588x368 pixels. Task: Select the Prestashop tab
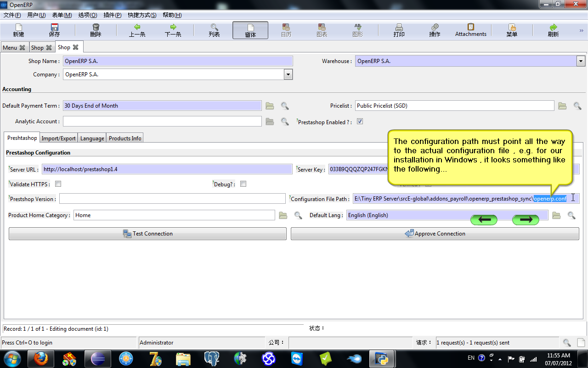(22, 138)
